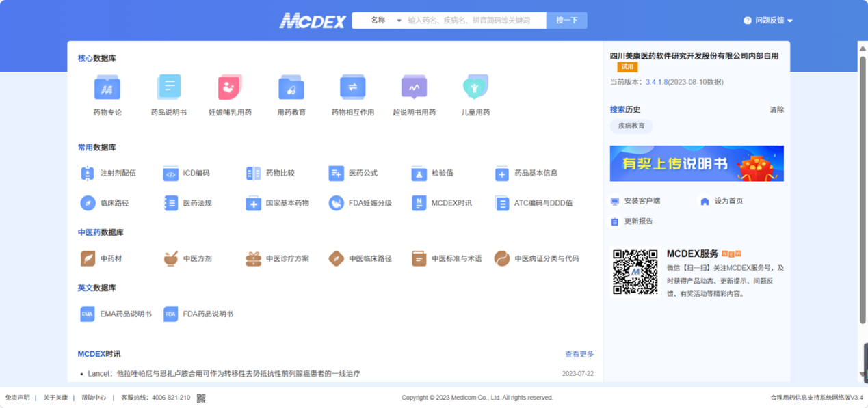The height and width of the screenshot is (408, 868).
Task: Click the MCDEX logo
Action: (313, 21)
